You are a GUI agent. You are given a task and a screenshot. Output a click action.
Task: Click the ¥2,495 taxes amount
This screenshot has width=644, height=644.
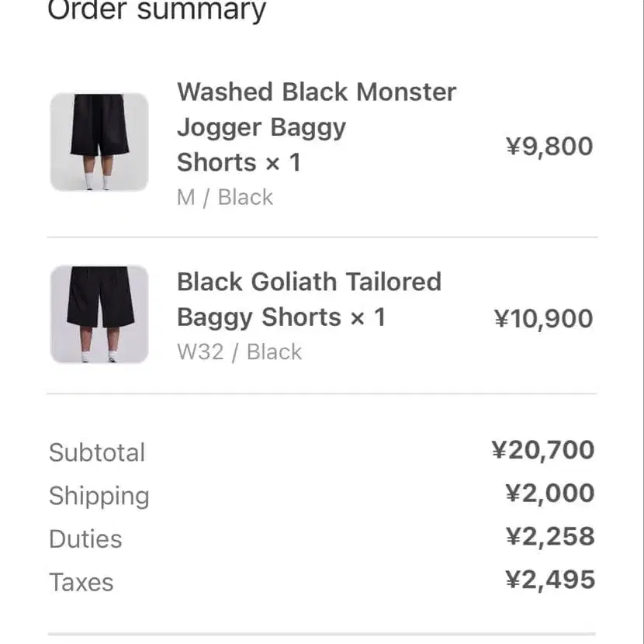click(549, 580)
